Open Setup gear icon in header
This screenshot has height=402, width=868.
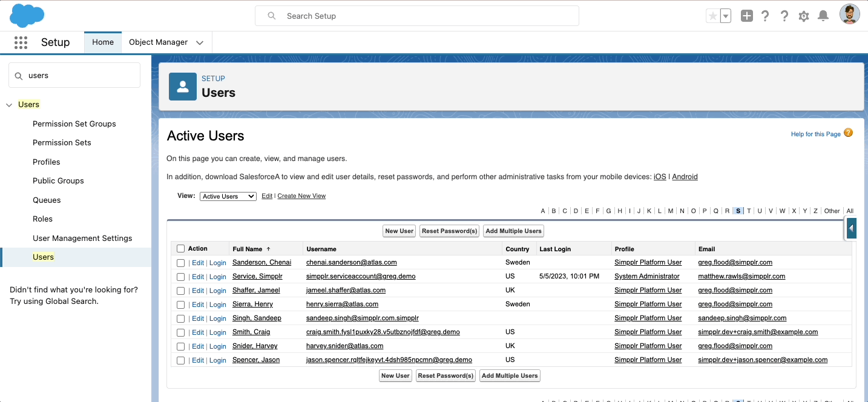click(x=804, y=16)
